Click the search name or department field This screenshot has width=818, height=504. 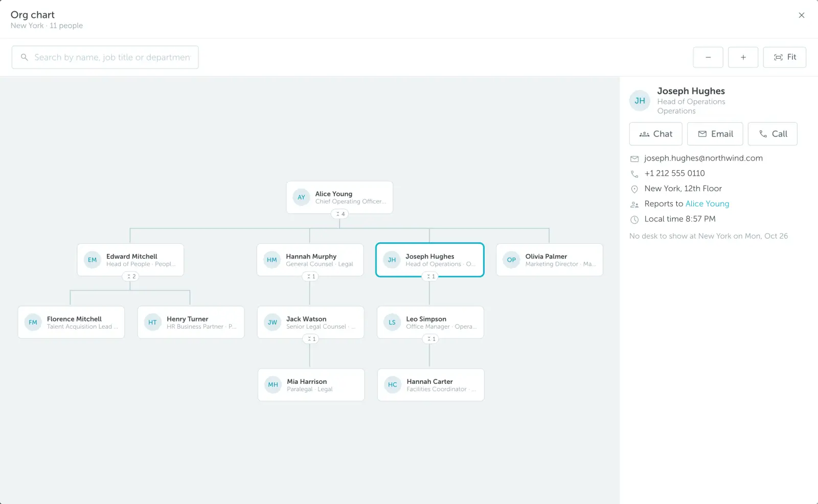(105, 57)
